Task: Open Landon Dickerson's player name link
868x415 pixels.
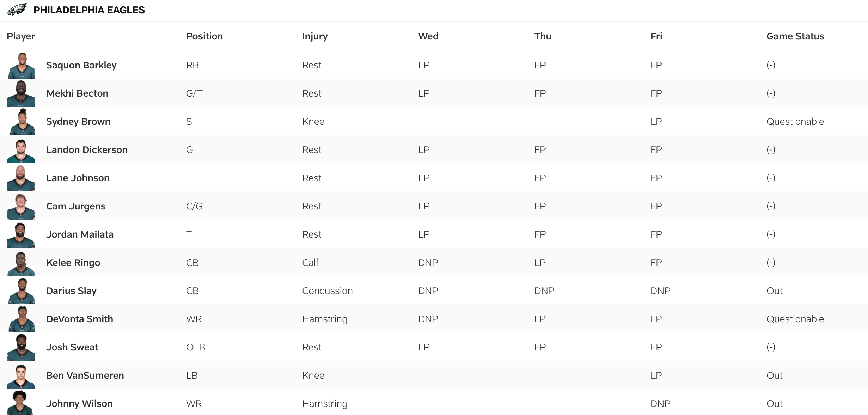Action: click(87, 150)
